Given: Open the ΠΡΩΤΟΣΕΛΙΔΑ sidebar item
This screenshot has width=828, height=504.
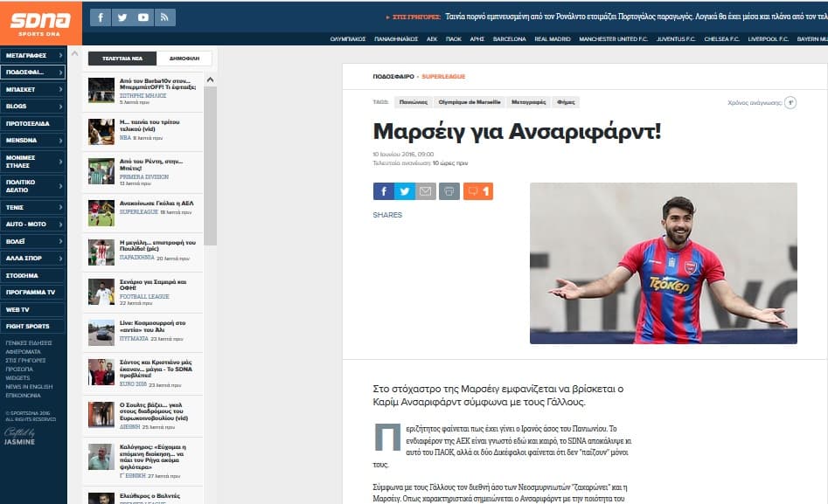Looking at the screenshot, I should pos(32,123).
